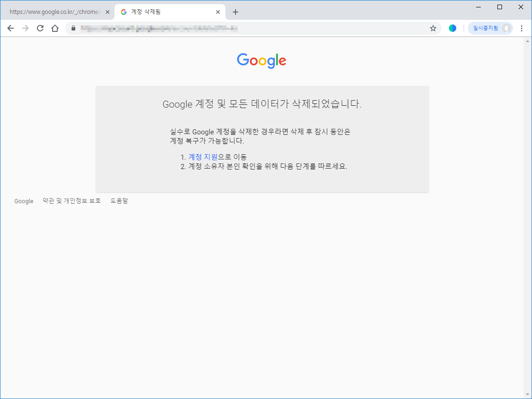Click the forward navigation arrow
The height and width of the screenshot is (399, 532).
(x=25, y=28)
